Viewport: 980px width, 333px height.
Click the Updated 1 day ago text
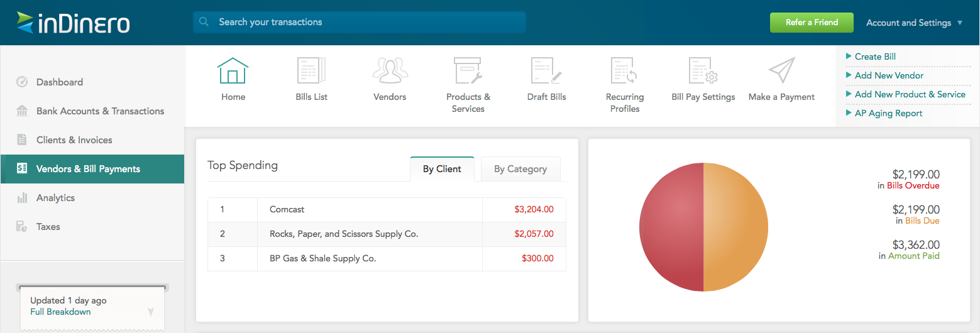68,300
